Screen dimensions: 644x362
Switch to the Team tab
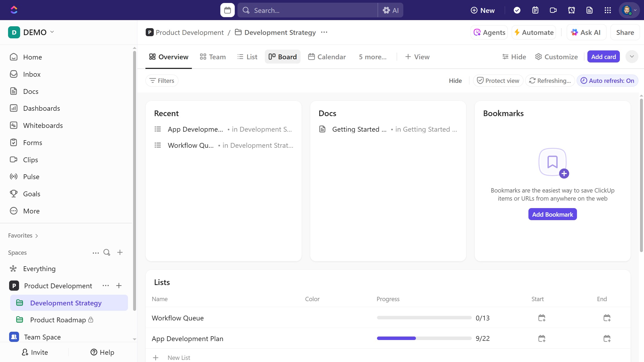[213, 57]
